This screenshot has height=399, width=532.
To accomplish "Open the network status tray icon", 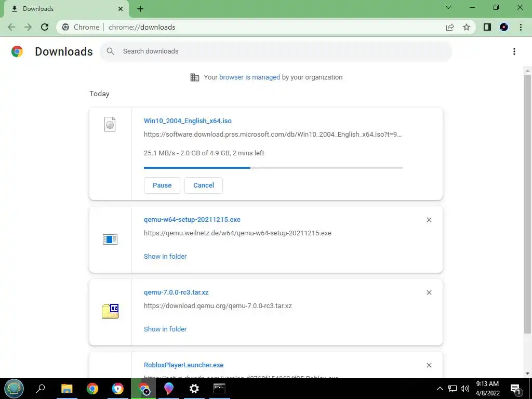I will (453, 389).
